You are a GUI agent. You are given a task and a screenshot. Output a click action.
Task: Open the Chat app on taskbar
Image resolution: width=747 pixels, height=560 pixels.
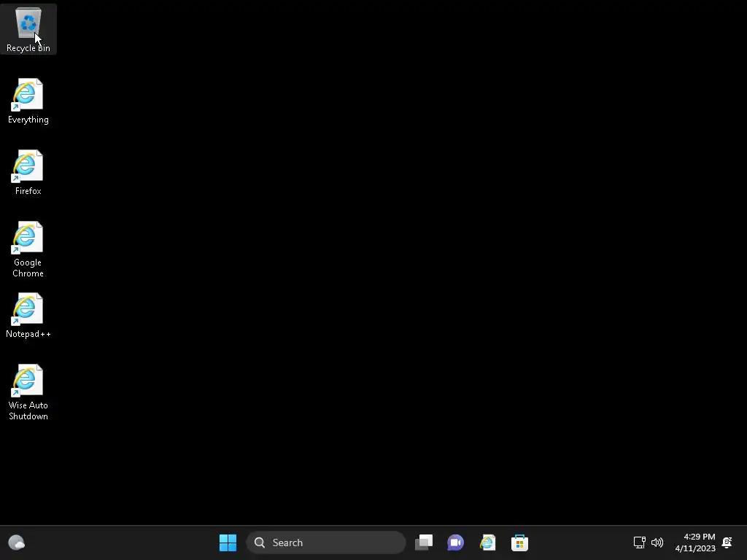coord(455,542)
